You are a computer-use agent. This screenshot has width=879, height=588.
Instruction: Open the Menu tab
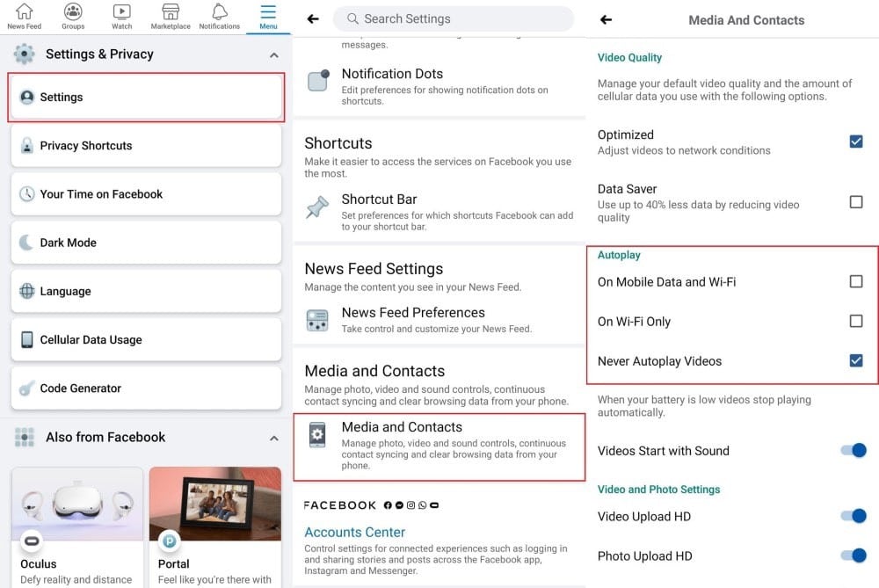pyautogui.click(x=268, y=16)
